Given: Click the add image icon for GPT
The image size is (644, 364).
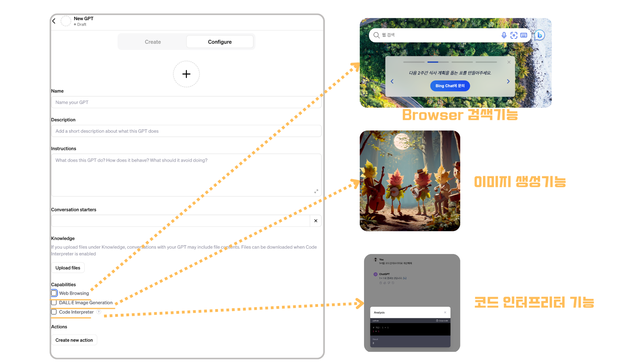Looking at the screenshot, I should [x=186, y=74].
